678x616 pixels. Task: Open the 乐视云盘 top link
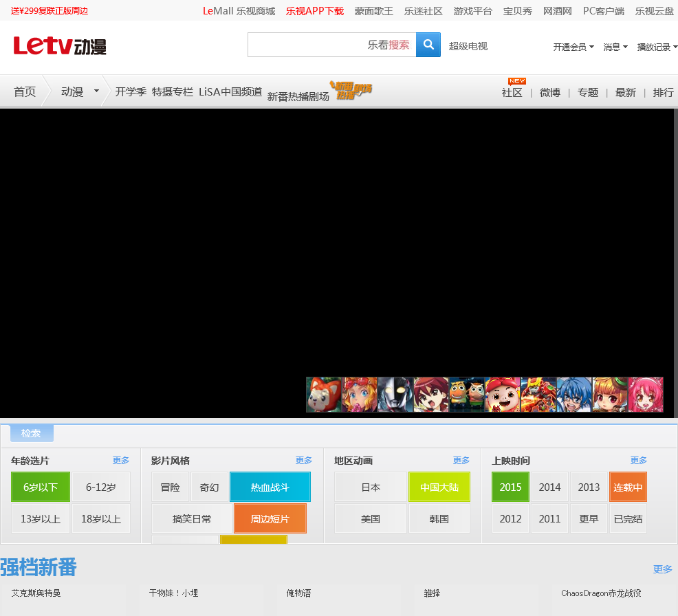click(654, 11)
